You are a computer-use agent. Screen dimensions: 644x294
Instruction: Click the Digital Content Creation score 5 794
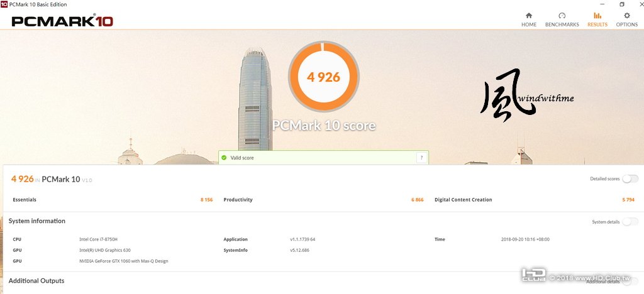click(628, 200)
